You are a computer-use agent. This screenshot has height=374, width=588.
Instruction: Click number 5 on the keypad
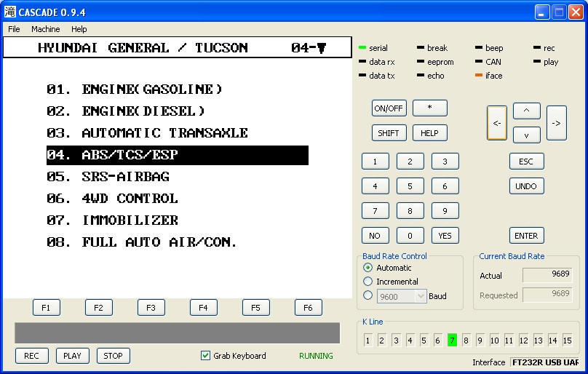click(x=410, y=186)
